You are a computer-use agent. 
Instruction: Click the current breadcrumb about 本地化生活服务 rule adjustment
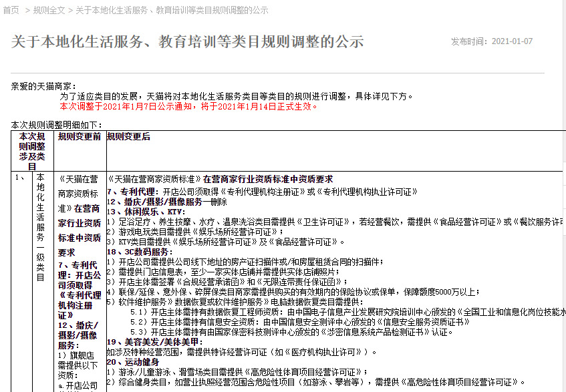pos(172,10)
